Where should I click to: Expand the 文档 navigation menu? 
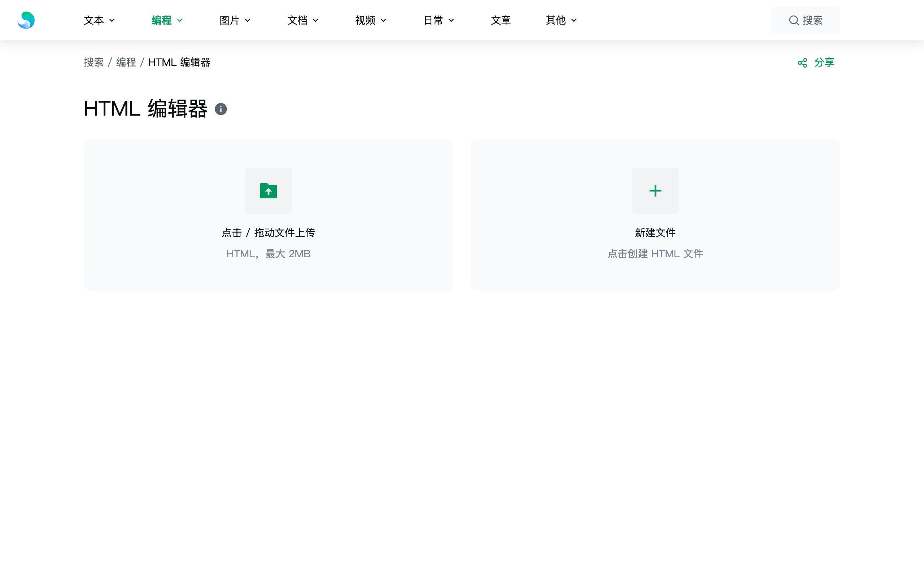(x=303, y=20)
